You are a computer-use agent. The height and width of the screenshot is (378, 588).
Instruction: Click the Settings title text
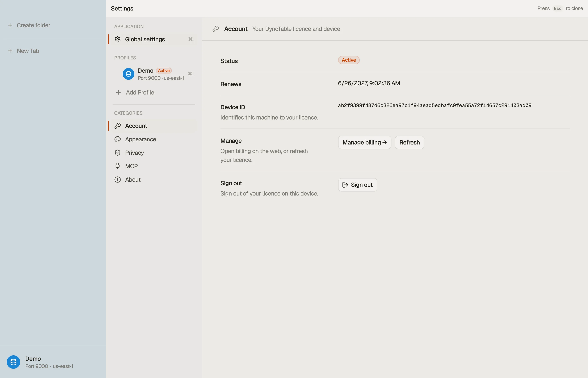(122, 8)
